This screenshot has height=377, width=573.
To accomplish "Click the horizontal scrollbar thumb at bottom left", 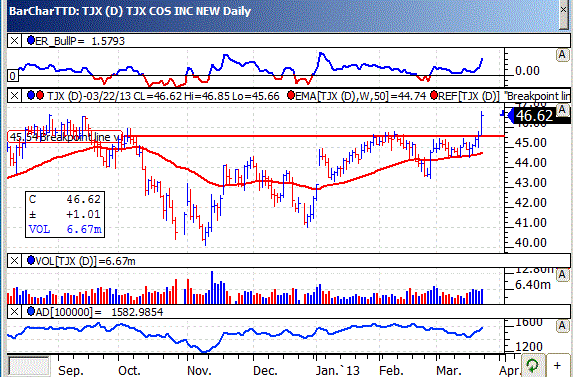I will click(29, 366).
